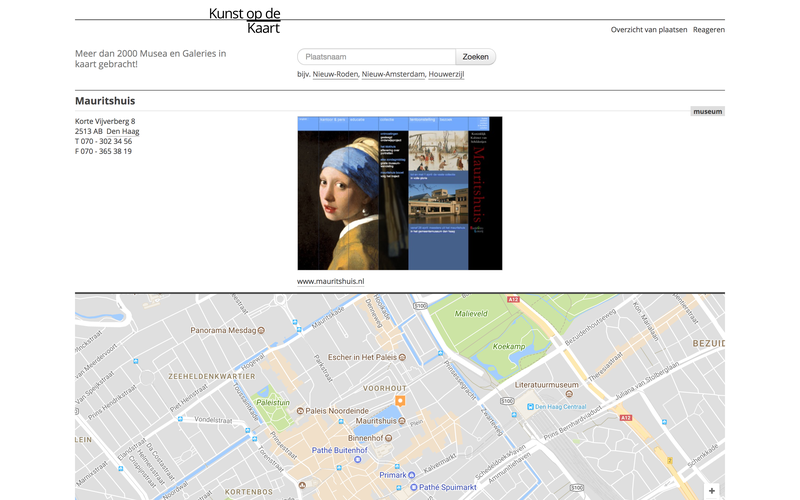Click the Paleis Noordeinde map marker
This screenshot has width=800, height=500.
point(300,411)
